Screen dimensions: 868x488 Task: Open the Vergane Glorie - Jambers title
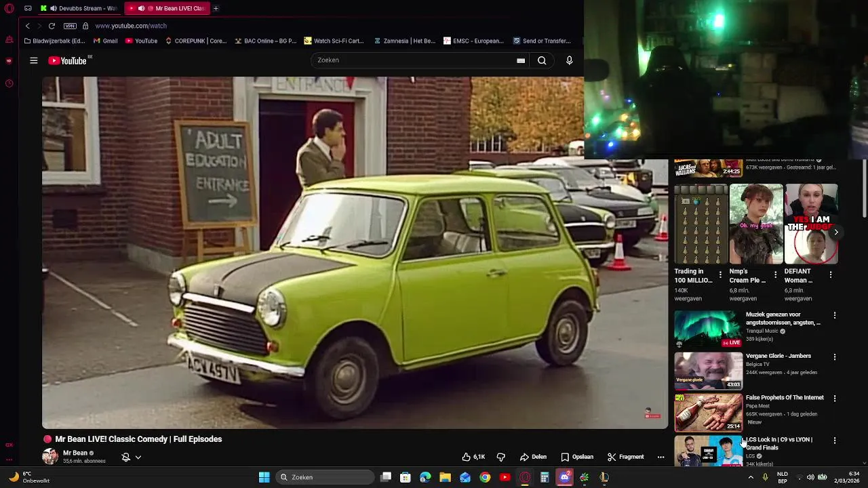(x=778, y=356)
